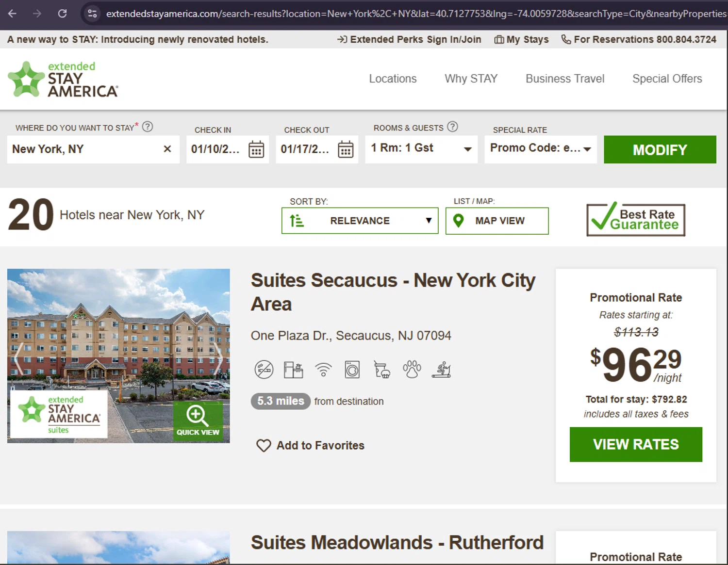Click the breakfast amenity icon
The height and width of the screenshot is (565, 728).
pos(382,370)
